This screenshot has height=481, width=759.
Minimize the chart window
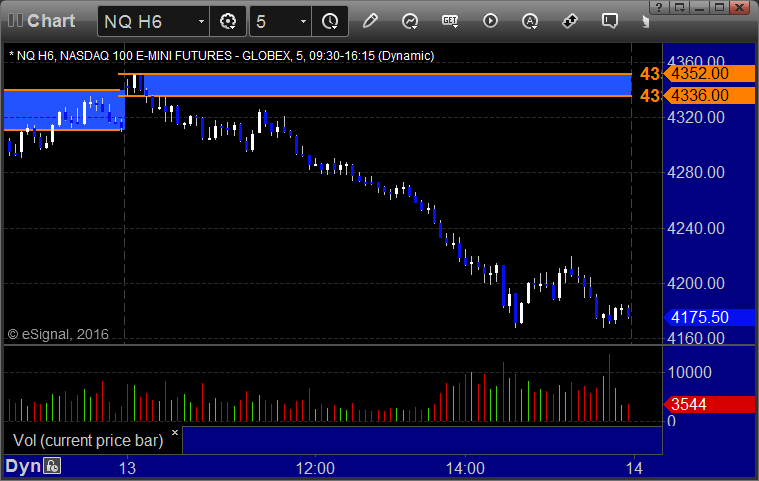(x=699, y=8)
